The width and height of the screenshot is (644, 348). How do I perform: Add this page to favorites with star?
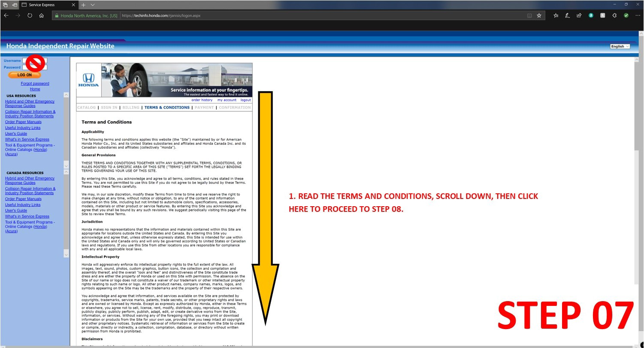tap(539, 15)
